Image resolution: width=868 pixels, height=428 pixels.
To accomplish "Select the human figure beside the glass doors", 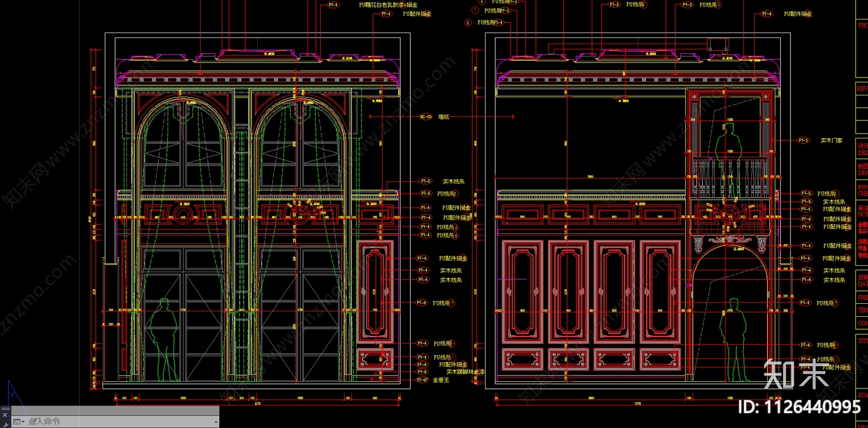I will click(163, 340).
